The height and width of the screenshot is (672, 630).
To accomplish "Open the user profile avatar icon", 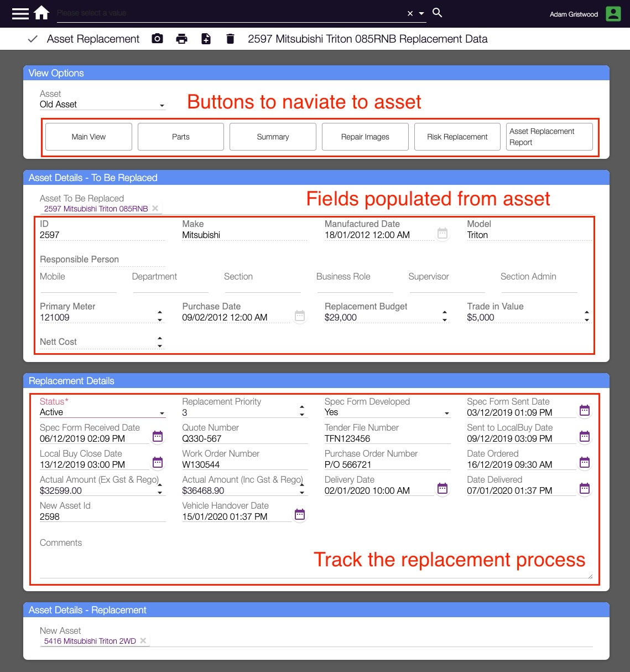I will [x=613, y=14].
